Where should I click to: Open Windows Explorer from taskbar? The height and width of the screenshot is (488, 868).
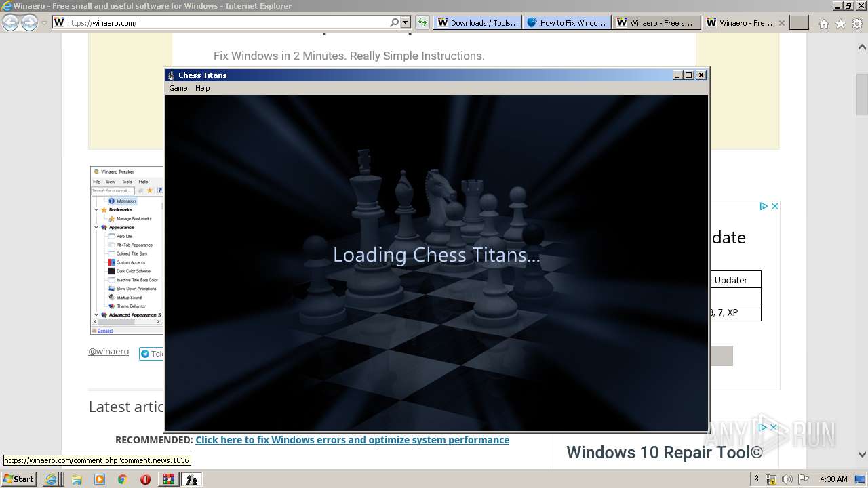77,479
